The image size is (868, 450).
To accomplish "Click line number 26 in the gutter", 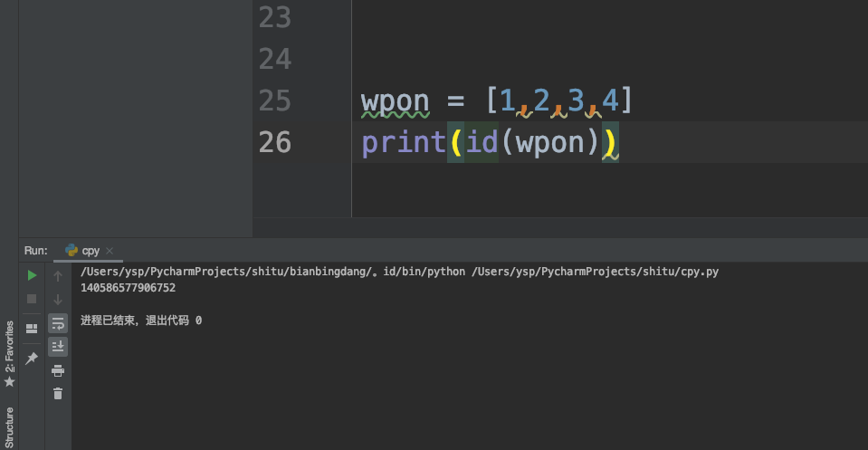I will (274, 142).
